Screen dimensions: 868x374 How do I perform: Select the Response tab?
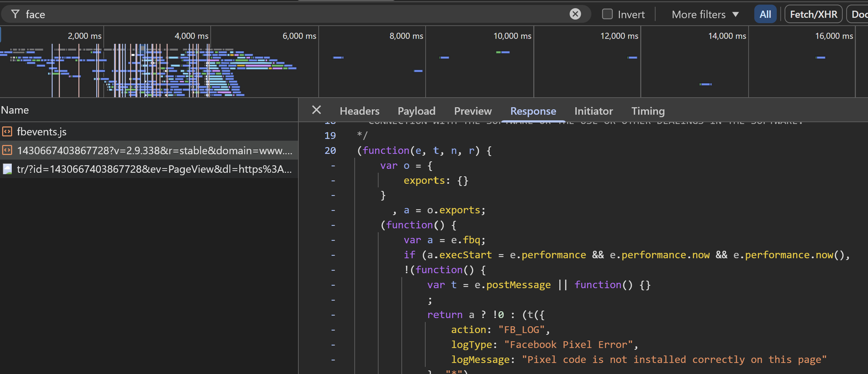click(533, 111)
